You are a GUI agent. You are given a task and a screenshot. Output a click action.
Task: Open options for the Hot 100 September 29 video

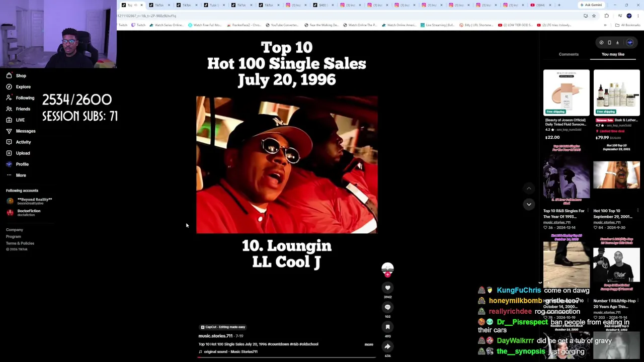637,211
